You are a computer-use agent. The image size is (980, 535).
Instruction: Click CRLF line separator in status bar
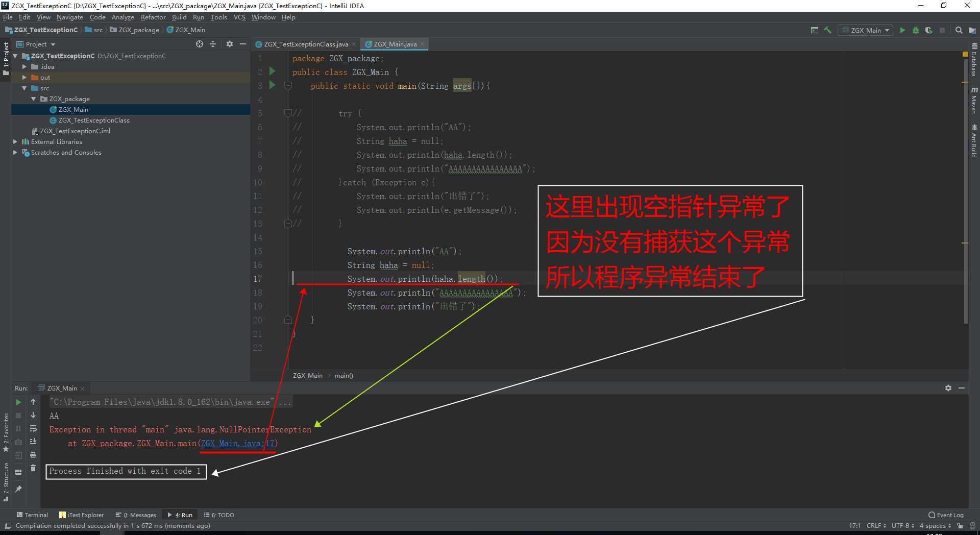coord(876,526)
